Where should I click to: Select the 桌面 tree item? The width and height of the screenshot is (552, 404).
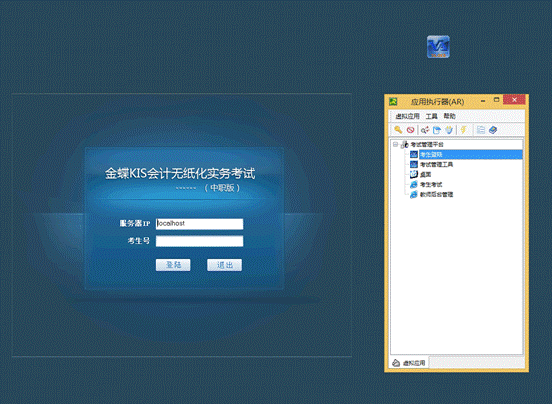coord(425,174)
